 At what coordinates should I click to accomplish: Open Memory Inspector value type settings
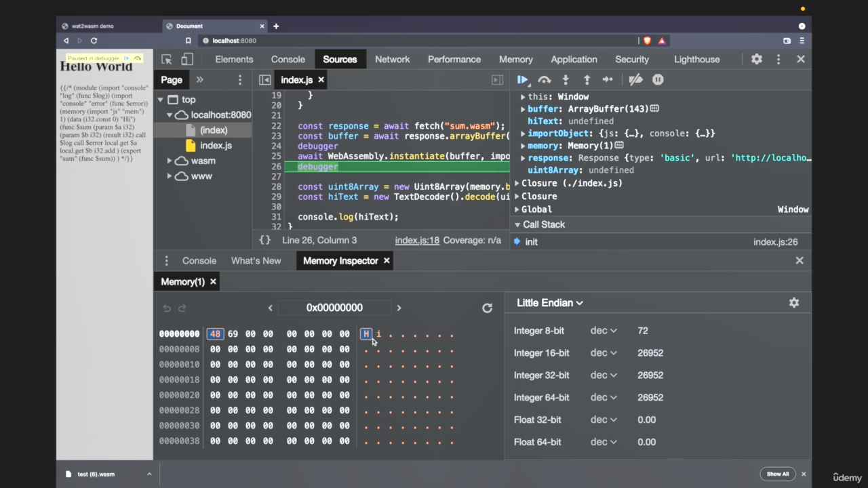click(x=794, y=303)
